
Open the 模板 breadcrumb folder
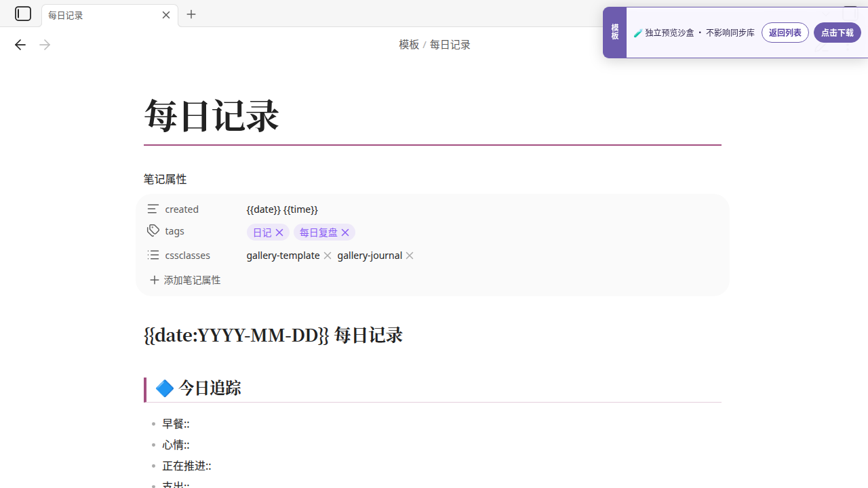click(409, 45)
